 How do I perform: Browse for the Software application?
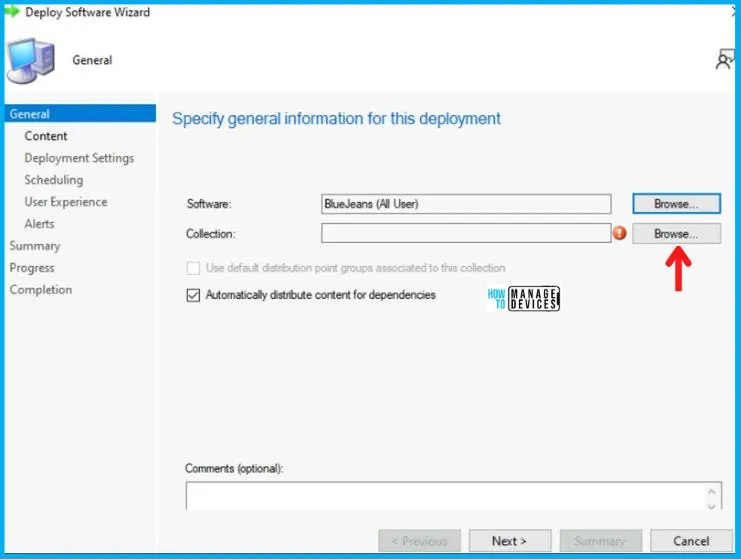pos(676,204)
